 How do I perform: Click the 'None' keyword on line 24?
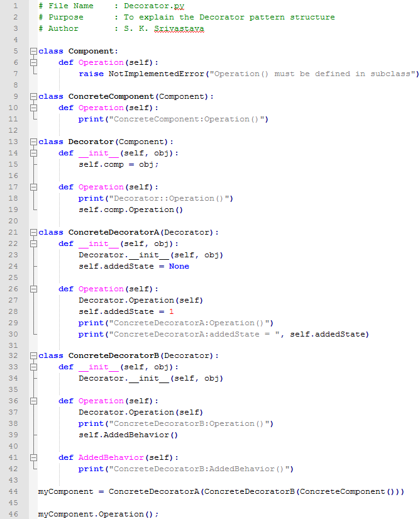tap(179, 267)
